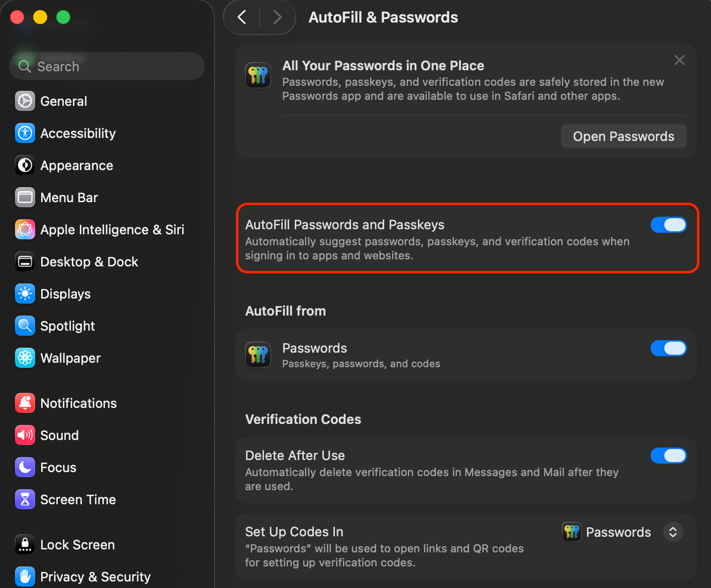Viewport: 711px width, 588px height.
Task: Go back using the back chevron
Action: point(242,18)
